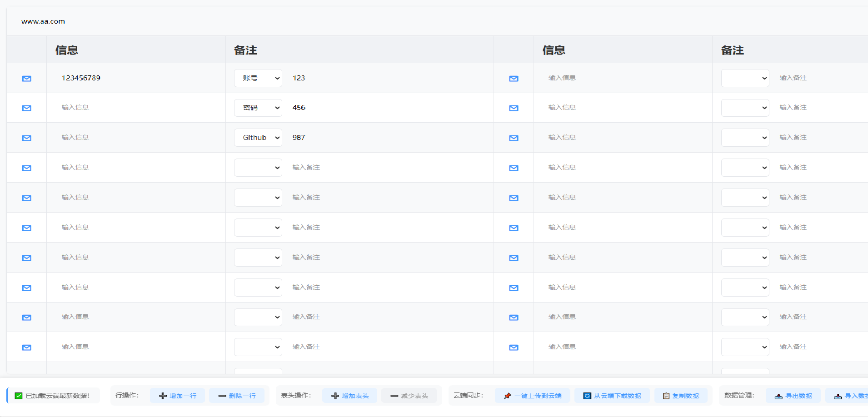
Task: Expand the Github dropdown selector
Action: (258, 138)
